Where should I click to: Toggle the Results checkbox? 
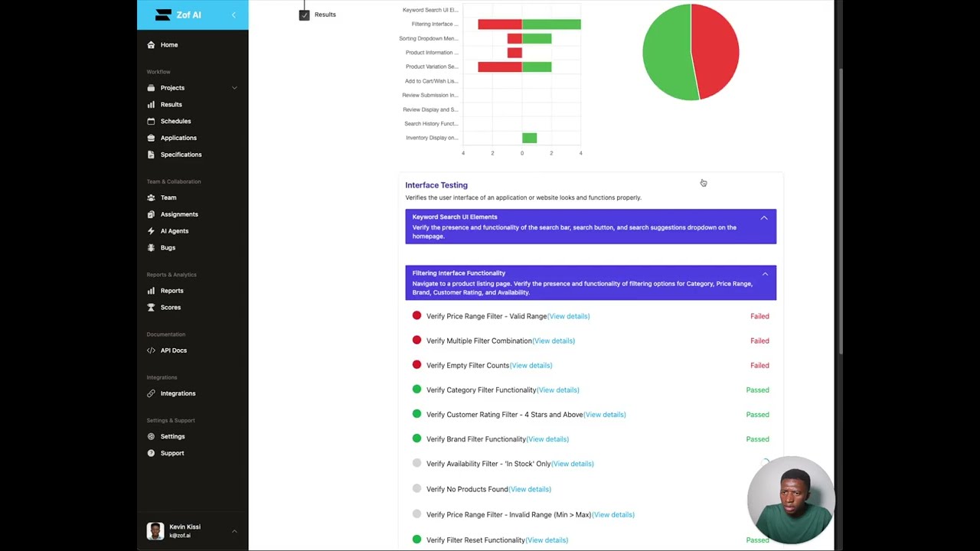304,15
